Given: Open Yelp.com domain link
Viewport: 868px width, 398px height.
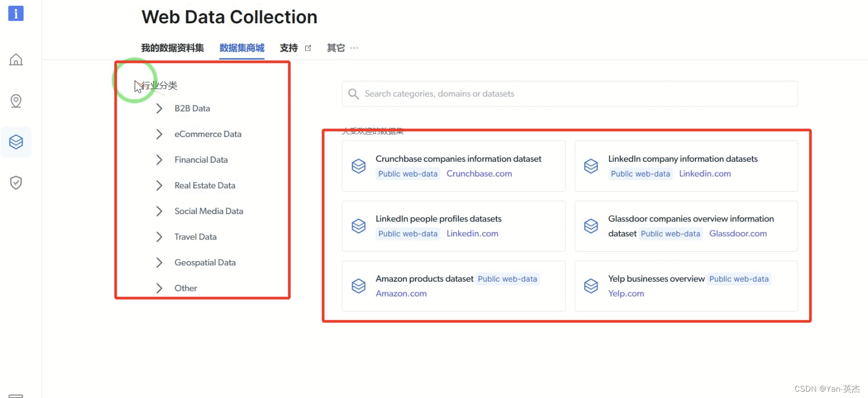Looking at the screenshot, I should (626, 294).
